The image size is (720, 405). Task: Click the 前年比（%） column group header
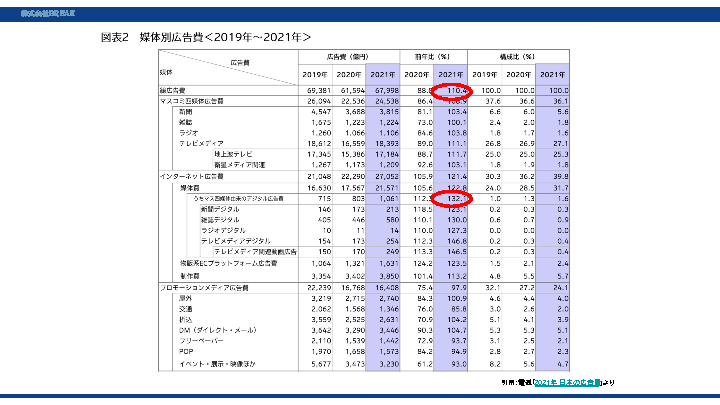[x=435, y=57]
